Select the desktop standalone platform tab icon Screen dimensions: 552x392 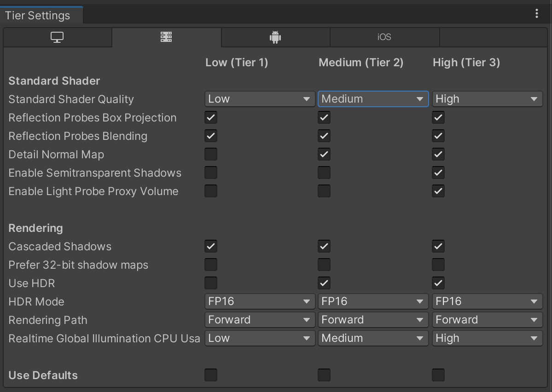click(57, 37)
